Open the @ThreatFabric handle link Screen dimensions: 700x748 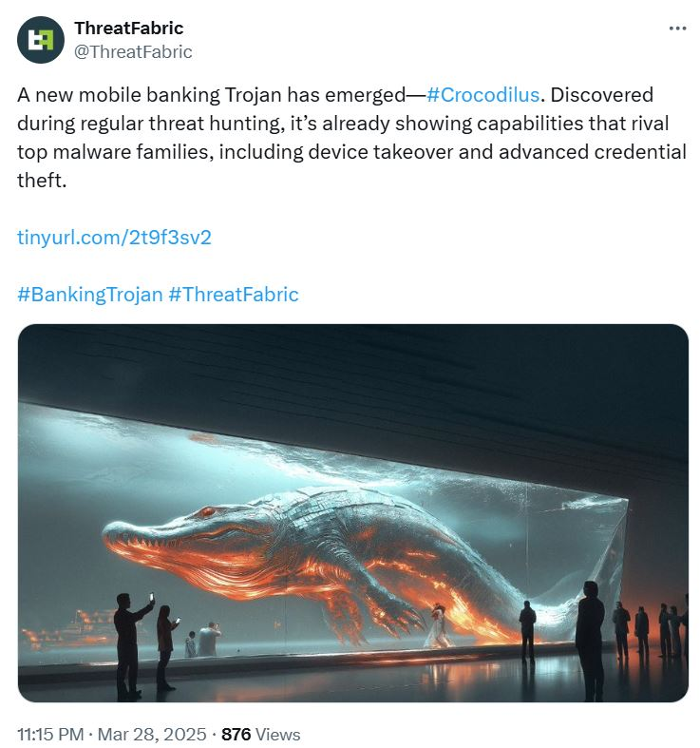pyautogui.click(x=133, y=51)
